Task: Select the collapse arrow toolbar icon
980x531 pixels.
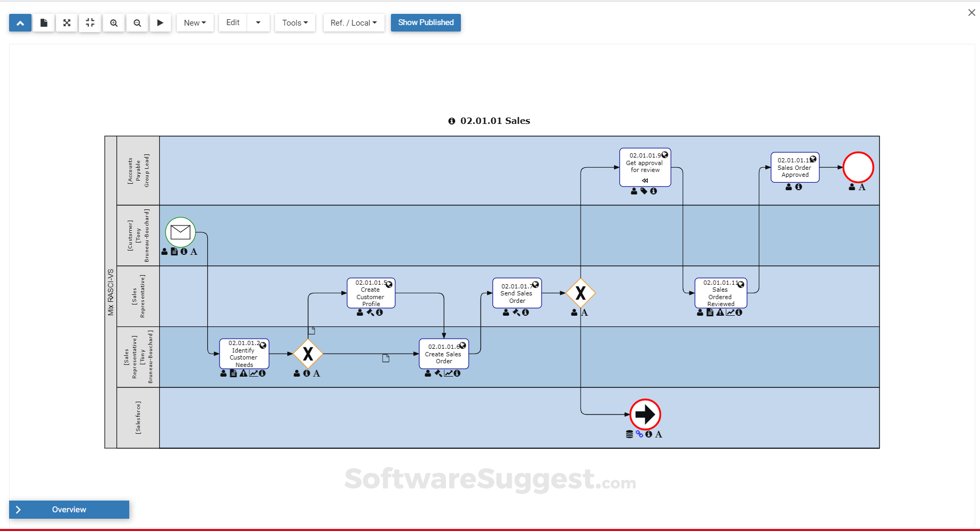Action: [20, 22]
